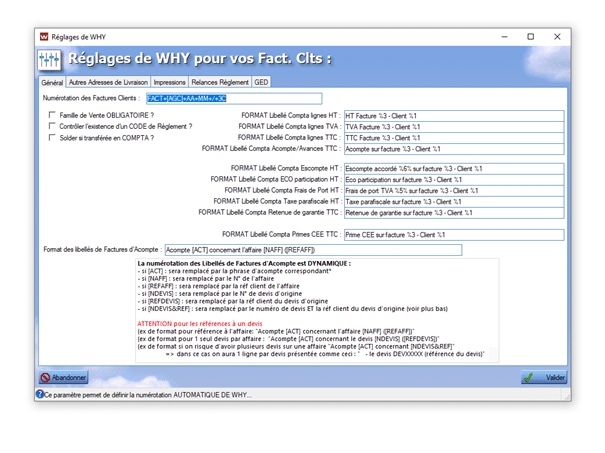Maximize the Réglages de WHY window
The width and height of the screenshot is (605, 453).
click(531, 37)
